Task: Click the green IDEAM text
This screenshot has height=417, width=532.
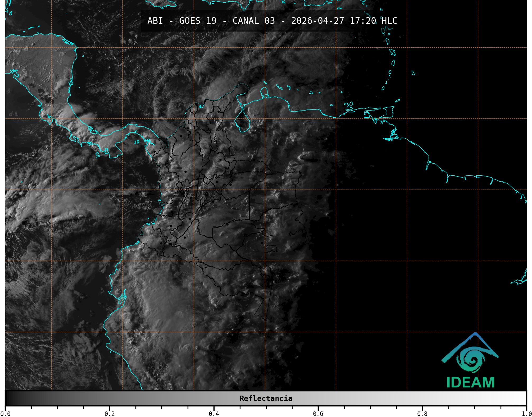Action: point(470,382)
